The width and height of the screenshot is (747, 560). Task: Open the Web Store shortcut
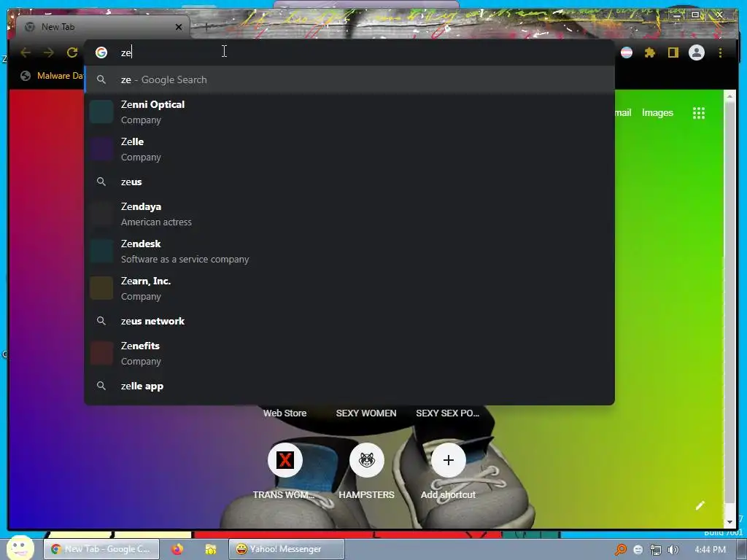(285, 413)
